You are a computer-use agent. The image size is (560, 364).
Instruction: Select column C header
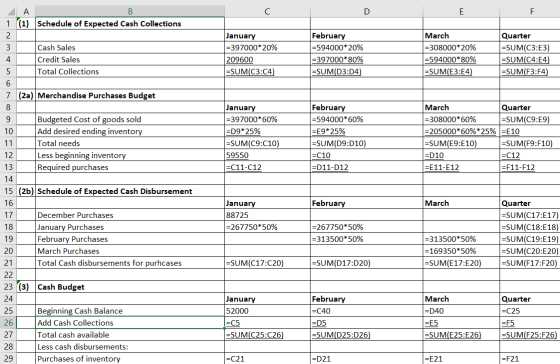(x=267, y=11)
